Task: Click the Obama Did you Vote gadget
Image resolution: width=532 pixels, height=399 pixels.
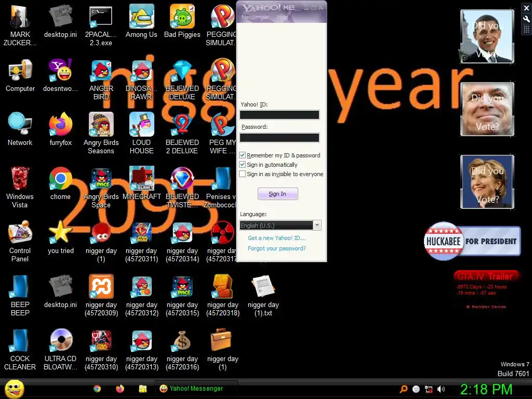Action: pos(487,36)
